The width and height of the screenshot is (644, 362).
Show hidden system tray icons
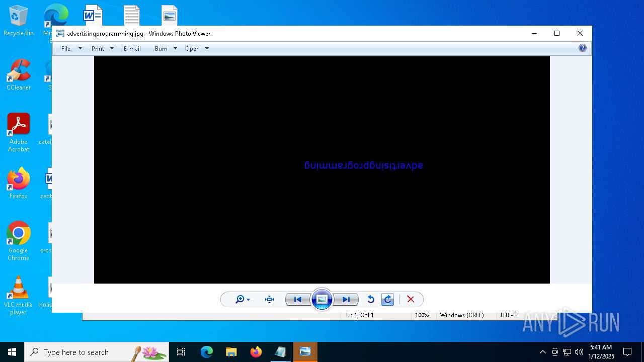542,352
